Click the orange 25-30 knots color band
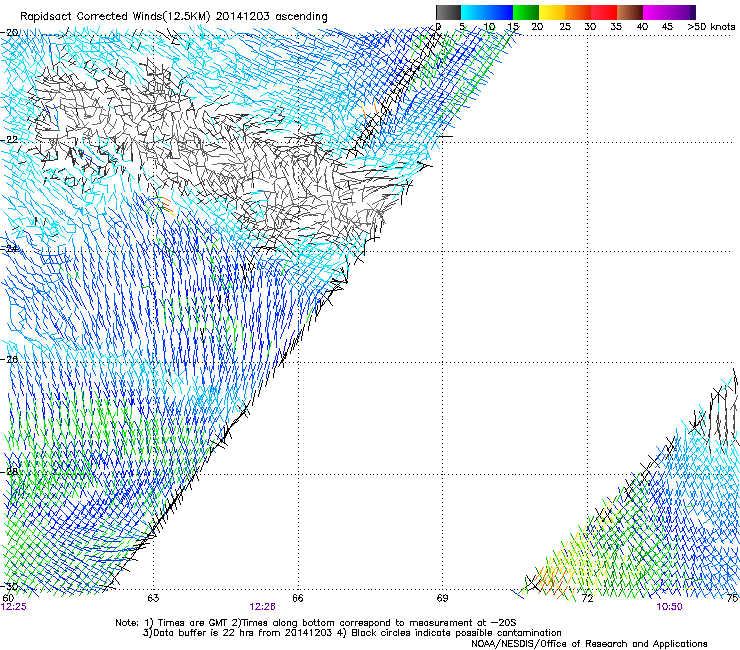 point(578,12)
